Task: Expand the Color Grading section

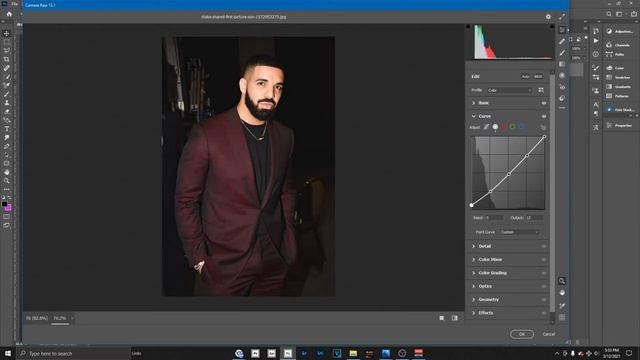Action: 473,273
